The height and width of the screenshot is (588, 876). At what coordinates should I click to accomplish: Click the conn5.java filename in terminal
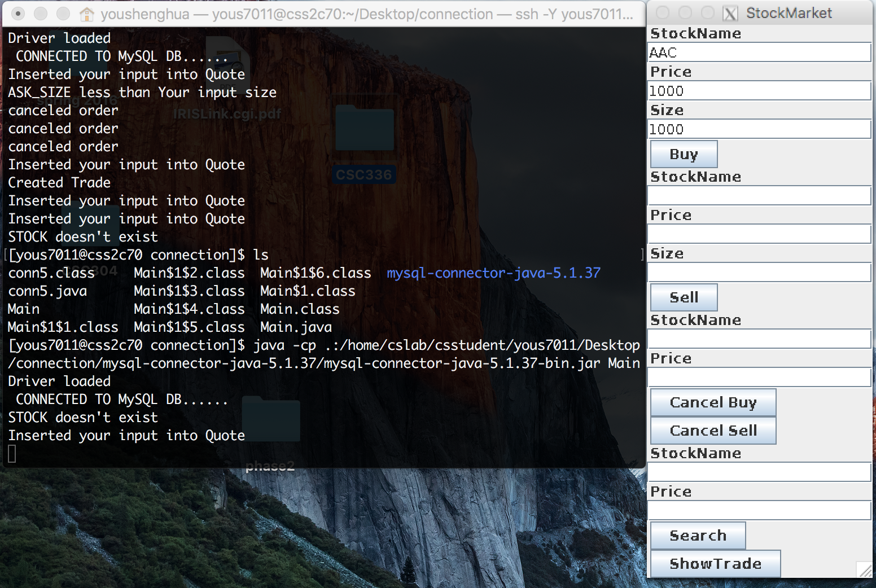(47, 291)
